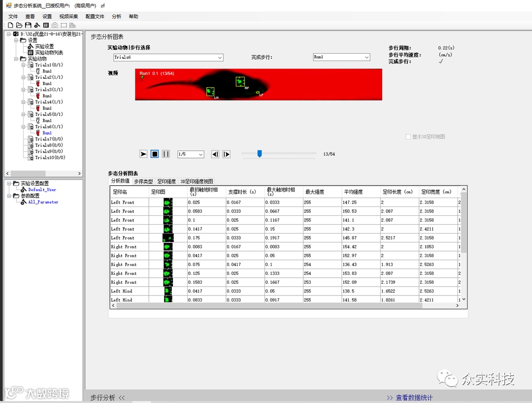The image size is (532, 403).
Task: Switch to the 步序类型 tab
Action: (x=143, y=181)
